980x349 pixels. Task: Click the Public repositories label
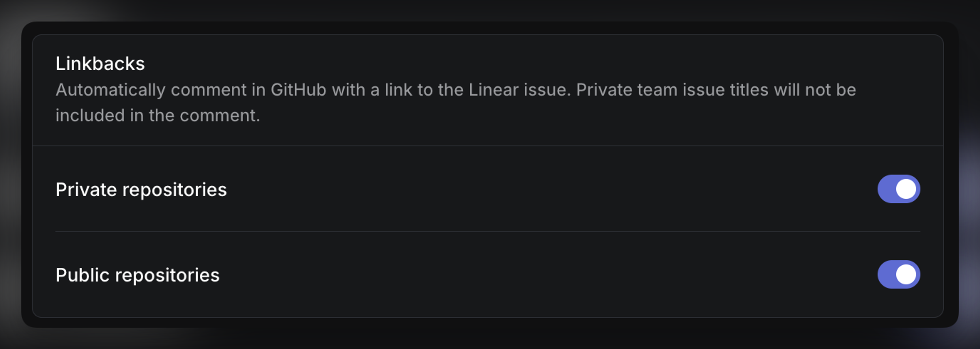pos(137,275)
